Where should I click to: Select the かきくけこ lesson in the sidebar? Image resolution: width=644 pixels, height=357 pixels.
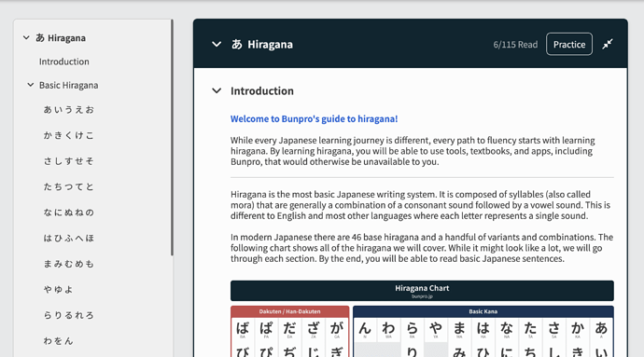(68, 135)
